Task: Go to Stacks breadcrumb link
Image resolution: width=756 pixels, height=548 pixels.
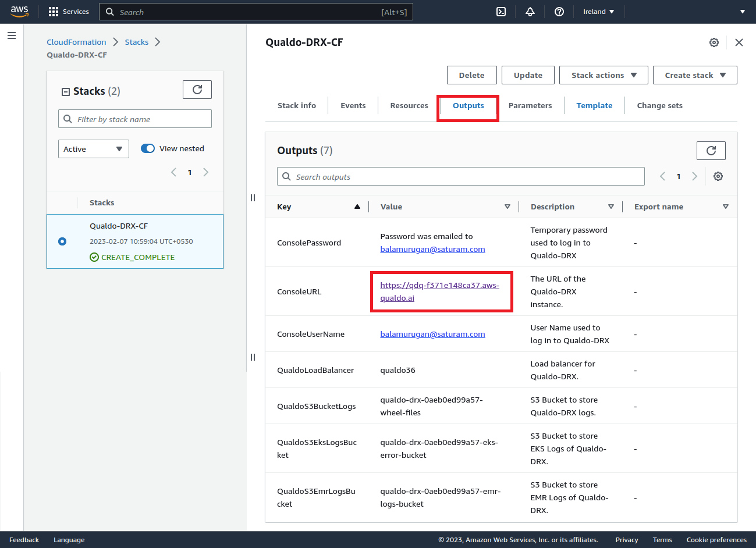Action: pyautogui.click(x=137, y=42)
